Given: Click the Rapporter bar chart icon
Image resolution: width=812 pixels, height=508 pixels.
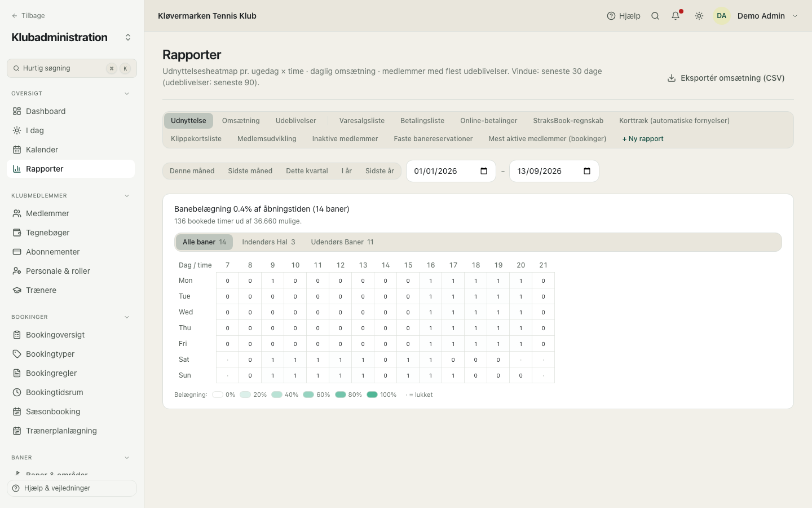Looking at the screenshot, I should coord(17,169).
